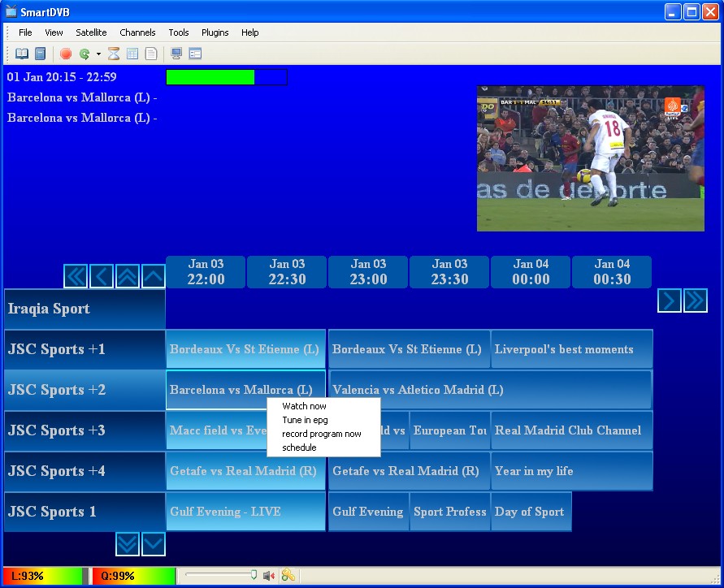
Task: Click the computer monitor toolbar icon
Action: click(x=176, y=54)
